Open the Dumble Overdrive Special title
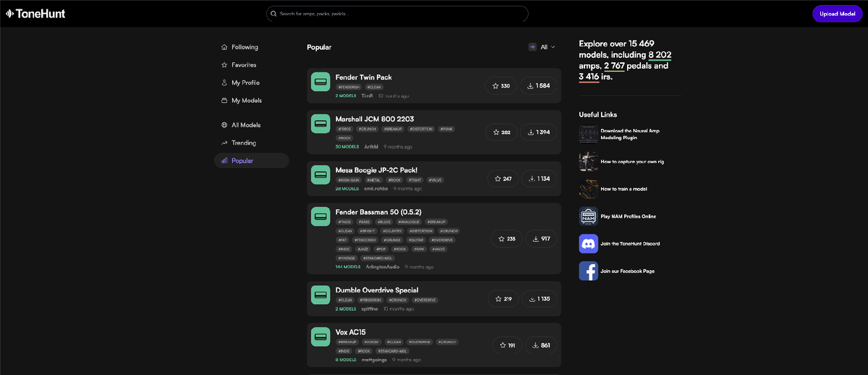This screenshot has width=868, height=375. point(377,290)
